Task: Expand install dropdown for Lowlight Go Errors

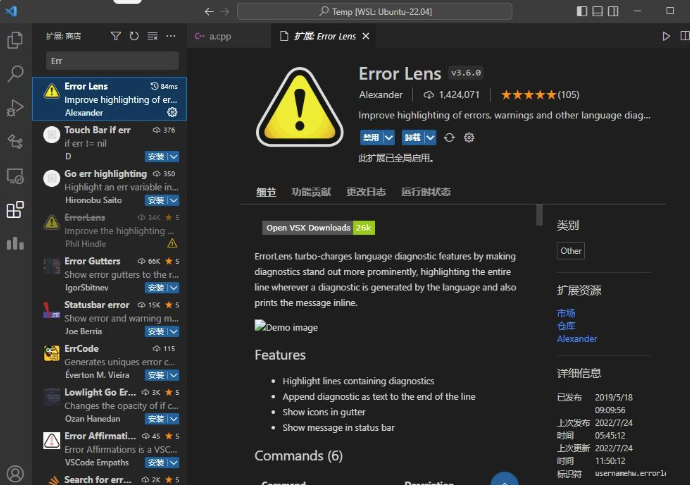Action: [x=174, y=419]
